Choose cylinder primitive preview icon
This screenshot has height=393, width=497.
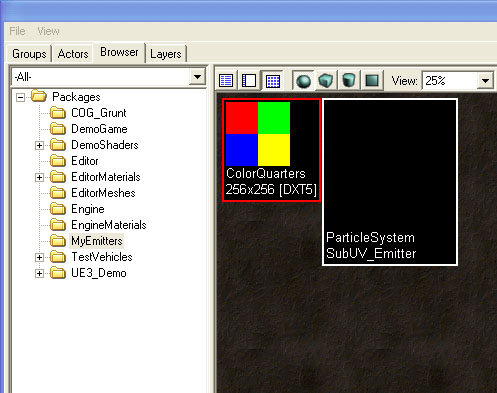(349, 80)
